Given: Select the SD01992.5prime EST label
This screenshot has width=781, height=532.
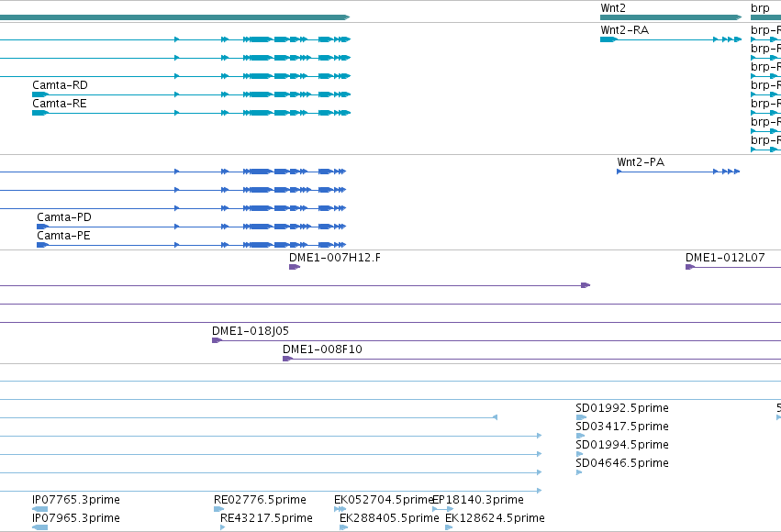Looking at the screenshot, I should pyautogui.click(x=622, y=408).
